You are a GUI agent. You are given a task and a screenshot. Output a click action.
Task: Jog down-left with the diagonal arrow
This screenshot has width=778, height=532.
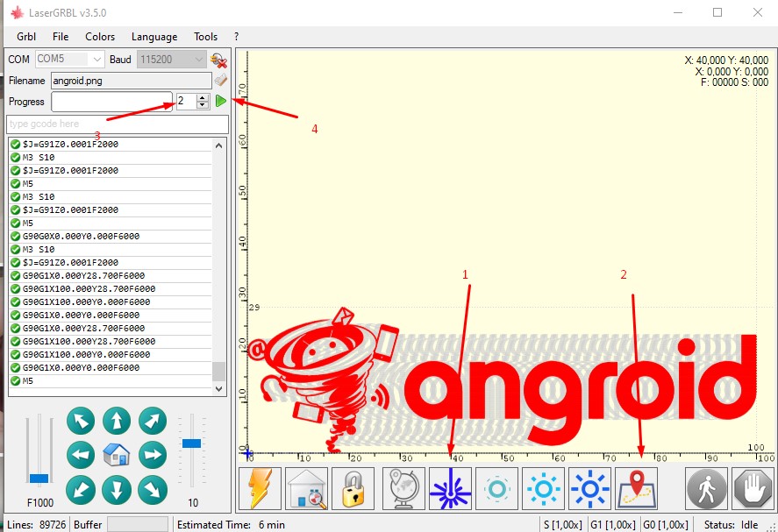click(81, 489)
